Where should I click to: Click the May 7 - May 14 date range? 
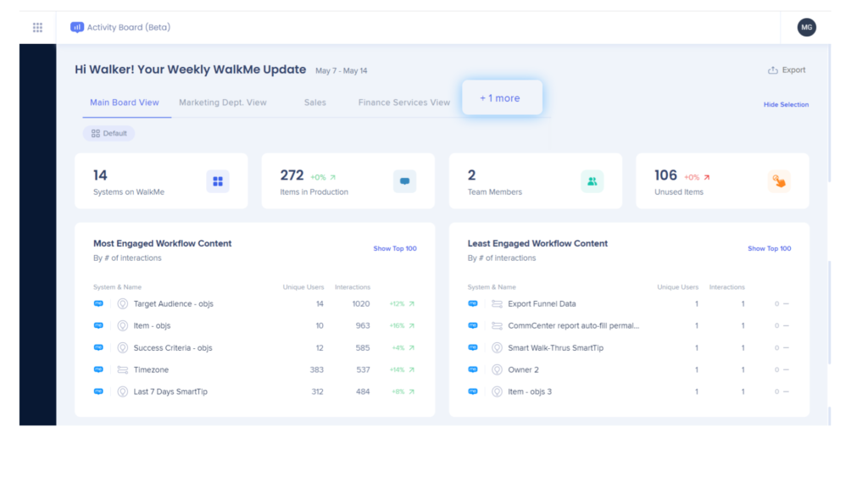[x=341, y=71]
